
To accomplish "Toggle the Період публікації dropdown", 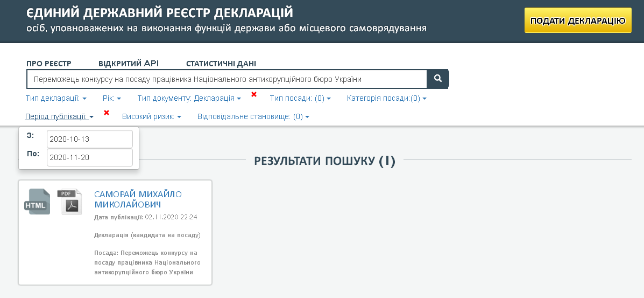I will coord(60,116).
